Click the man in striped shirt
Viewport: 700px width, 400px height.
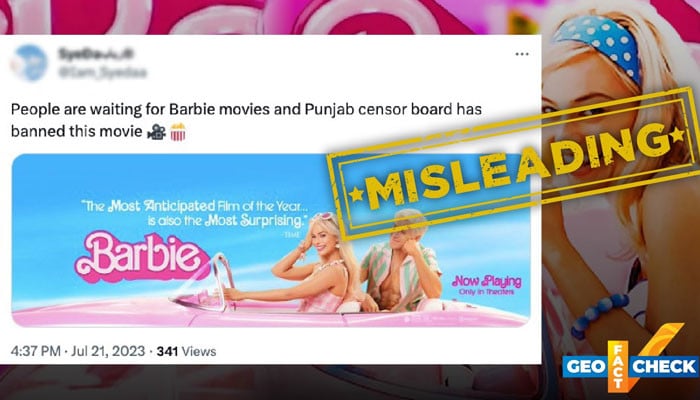pos(400,263)
